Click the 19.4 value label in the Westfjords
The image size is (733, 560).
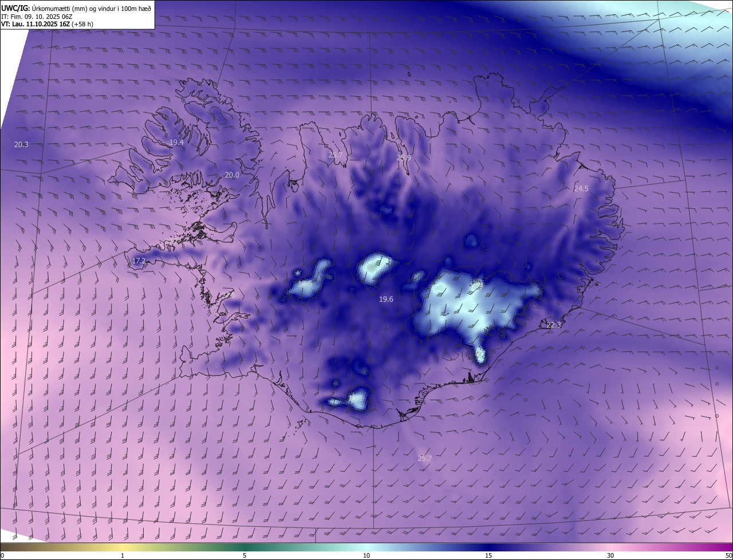pos(176,142)
